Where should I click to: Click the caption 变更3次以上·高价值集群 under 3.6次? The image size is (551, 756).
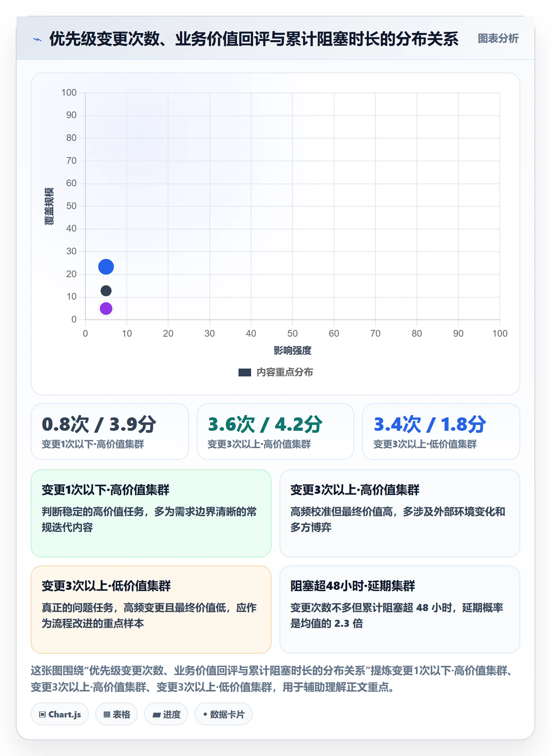[259, 445]
